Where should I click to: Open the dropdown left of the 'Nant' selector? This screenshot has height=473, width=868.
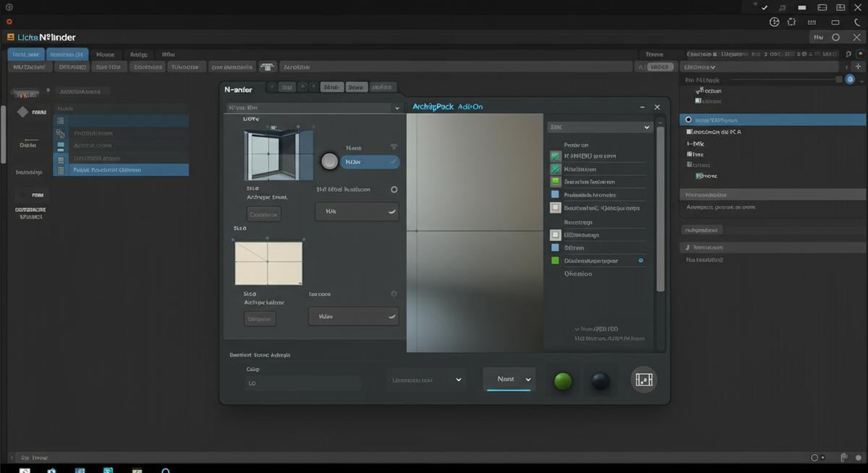pos(426,380)
